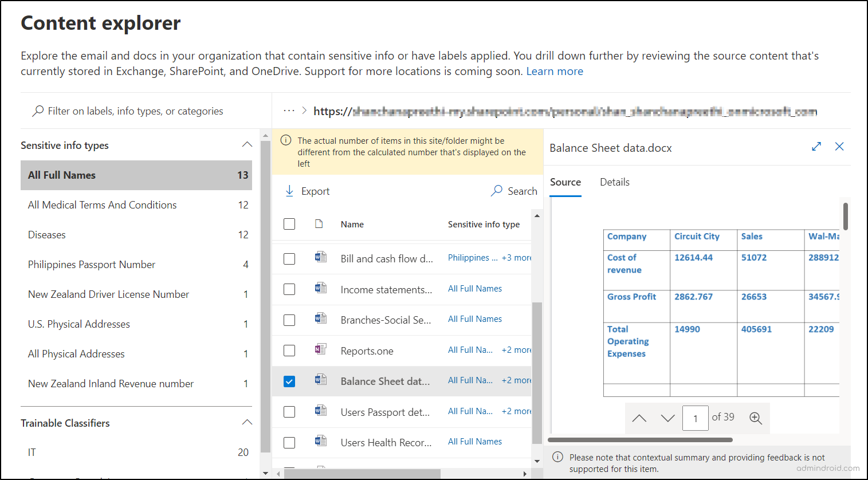Viewport: 868px width, 480px height.
Task: Click the Export download icon
Action: tap(289, 191)
